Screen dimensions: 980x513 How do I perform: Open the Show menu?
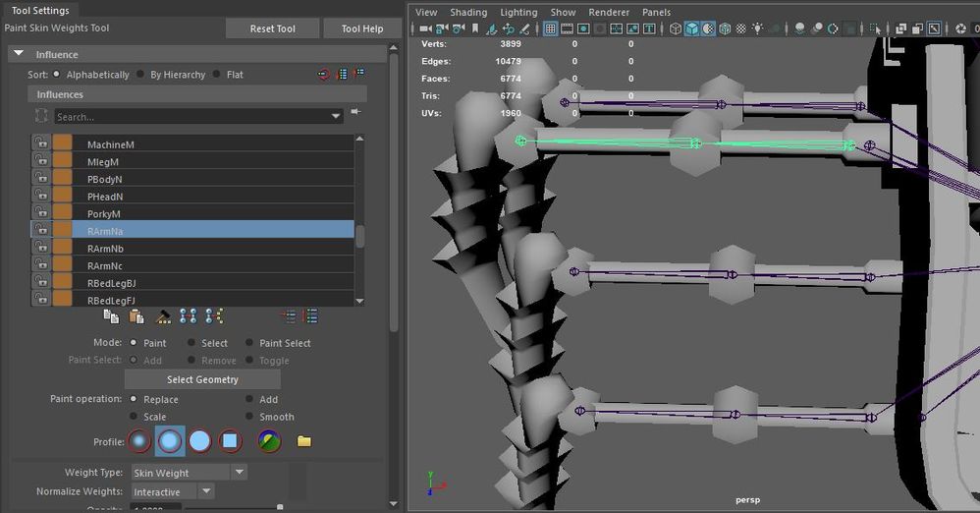pos(563,12)
